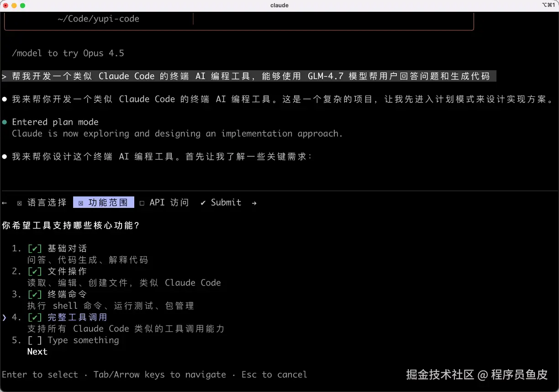Open the API 访问 tab
Viewport: 559px width, 392px height.
tap(164, 202)
